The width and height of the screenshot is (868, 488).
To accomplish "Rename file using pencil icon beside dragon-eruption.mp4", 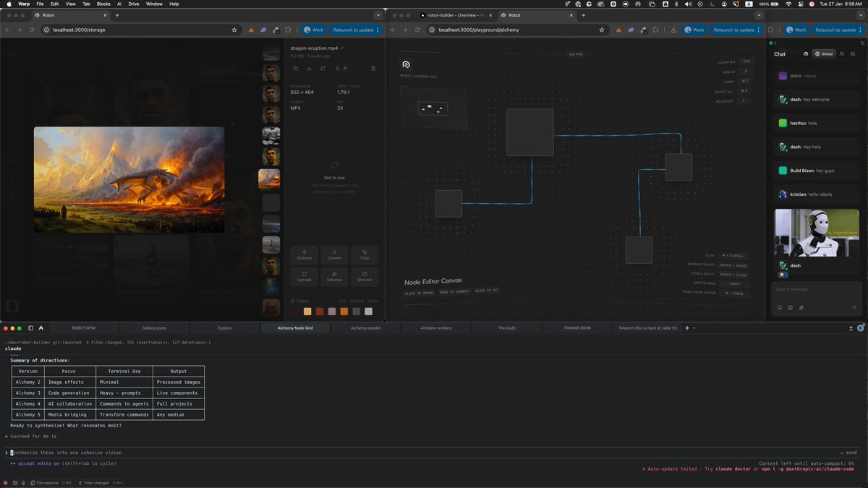I will pyautogui.click(x=342, y=48).
